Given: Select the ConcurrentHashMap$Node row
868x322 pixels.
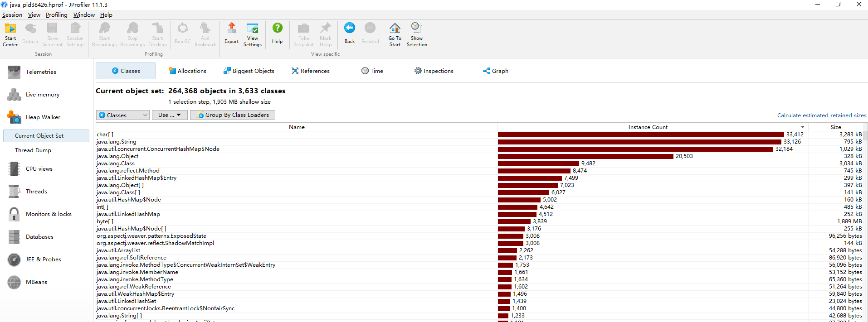Looking at the screenshot, I should coord(479,149).
